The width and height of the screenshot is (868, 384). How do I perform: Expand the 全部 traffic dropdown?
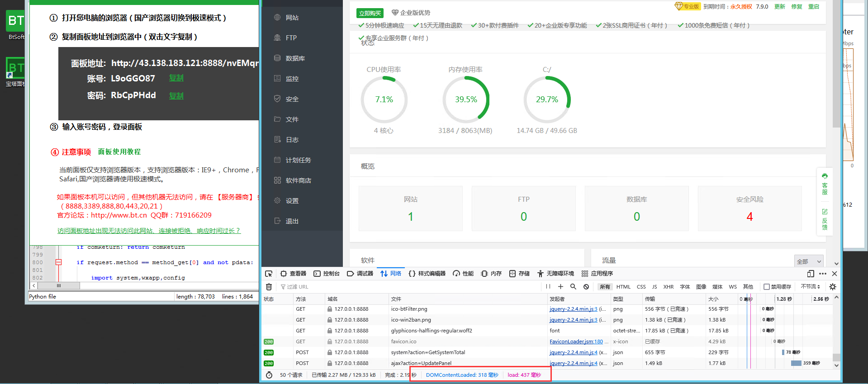[x=809, y=261]
